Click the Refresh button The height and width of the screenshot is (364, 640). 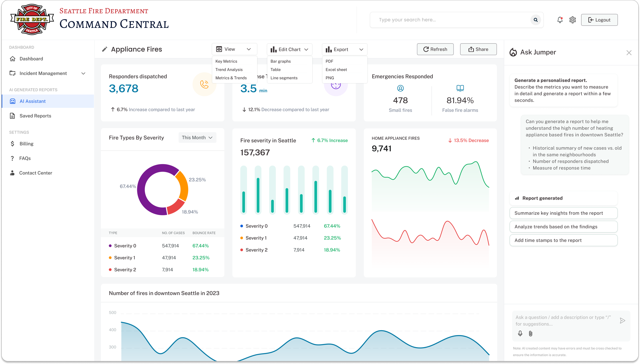pos(435,49)
